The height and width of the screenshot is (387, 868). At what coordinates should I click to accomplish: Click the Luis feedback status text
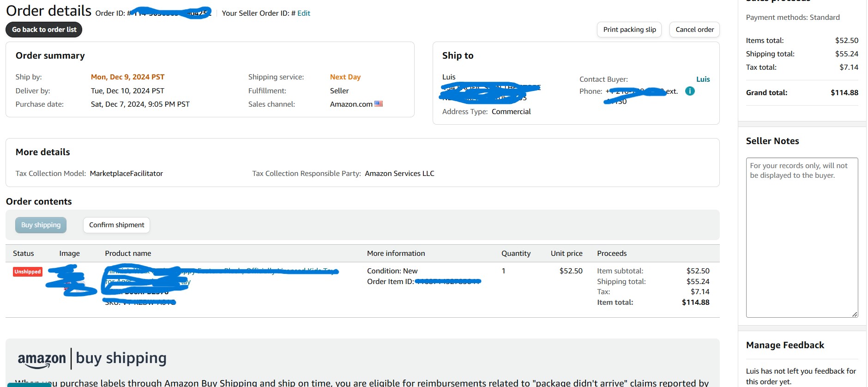pyautogui.click(x=801, y=376)
